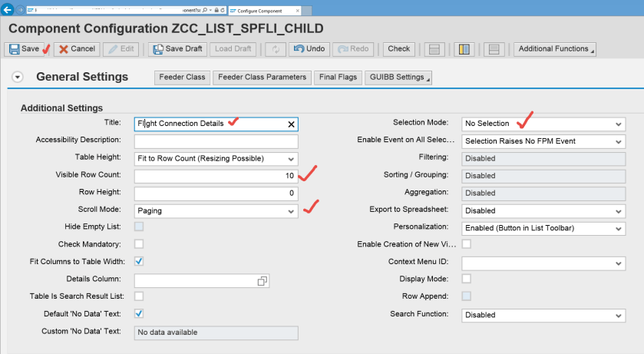Open Additional Functions menu
Viewport: 644px width, 354px height.
554,49
